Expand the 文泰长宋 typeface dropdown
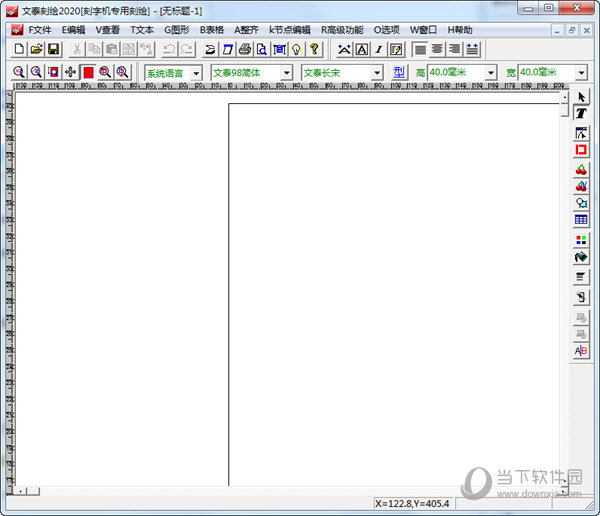 (x=377, y=72)
